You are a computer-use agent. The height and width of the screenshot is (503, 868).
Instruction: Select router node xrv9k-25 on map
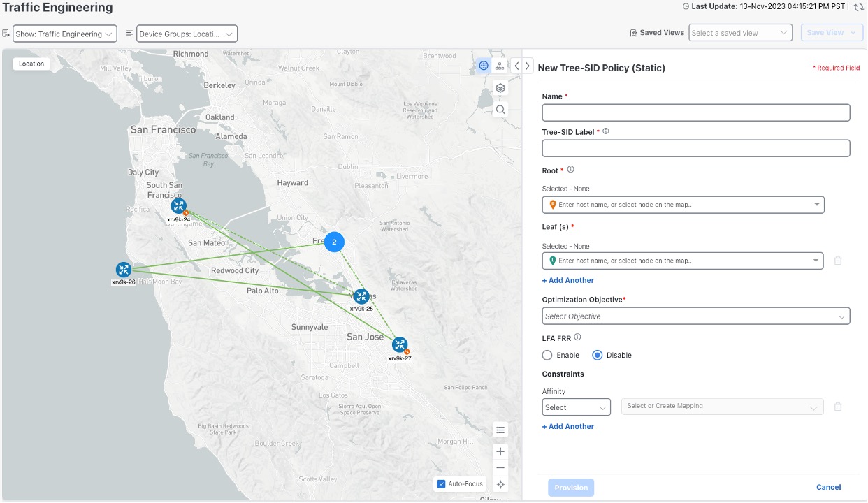coord(361,296)
